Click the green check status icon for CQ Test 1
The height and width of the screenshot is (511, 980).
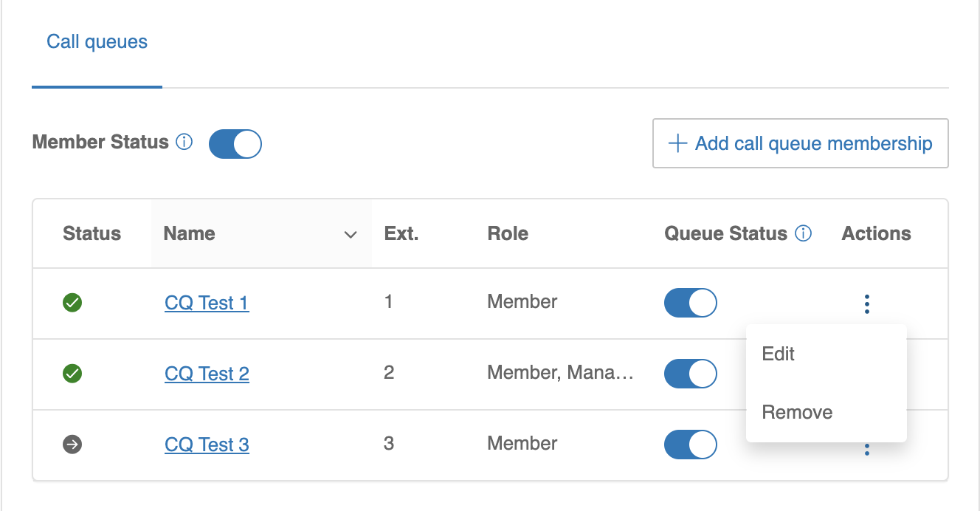pos(72,302)
